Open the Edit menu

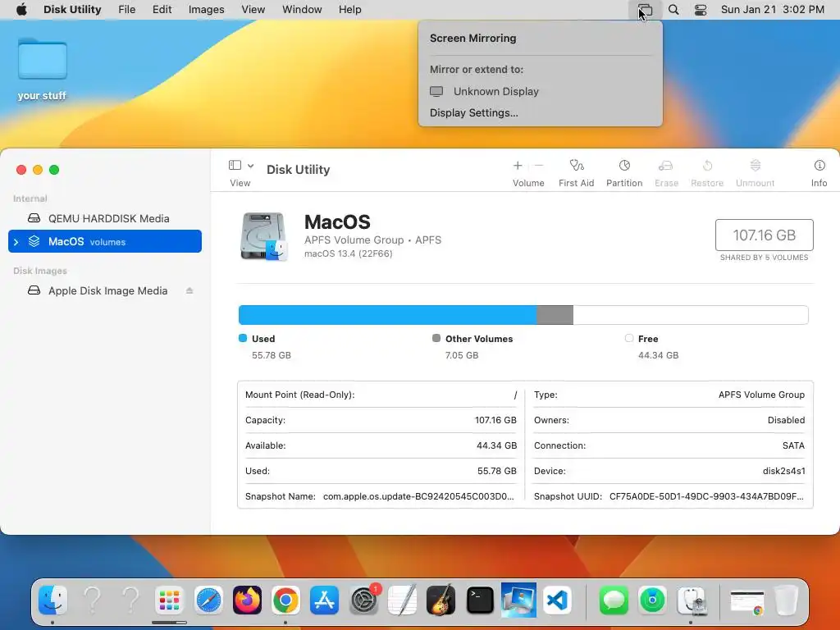162,10
